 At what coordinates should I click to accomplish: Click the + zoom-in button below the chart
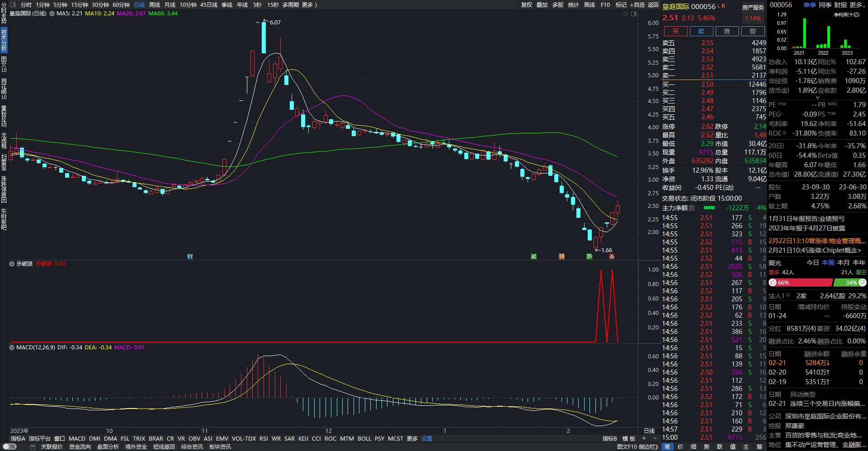[x=644, y=438]
